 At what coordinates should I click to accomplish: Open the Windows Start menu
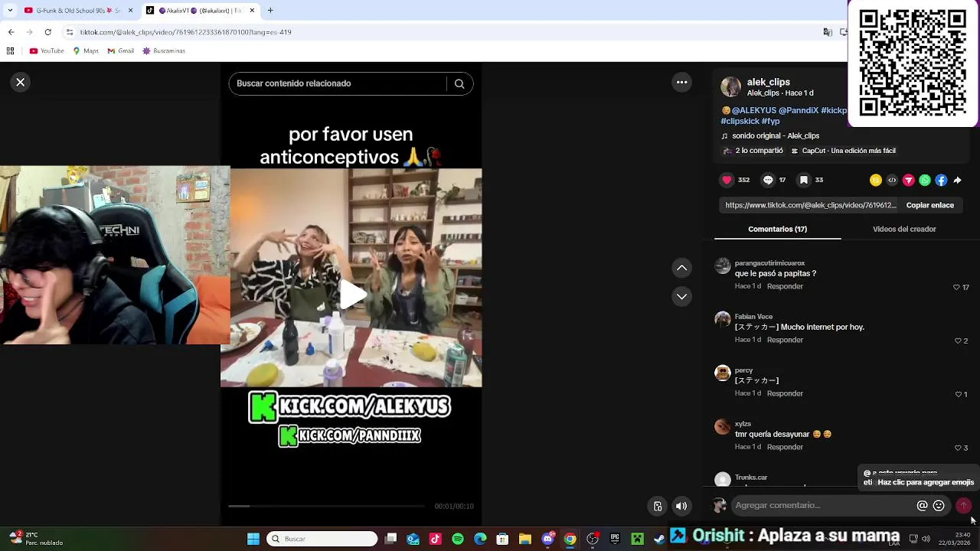point(253,539)
